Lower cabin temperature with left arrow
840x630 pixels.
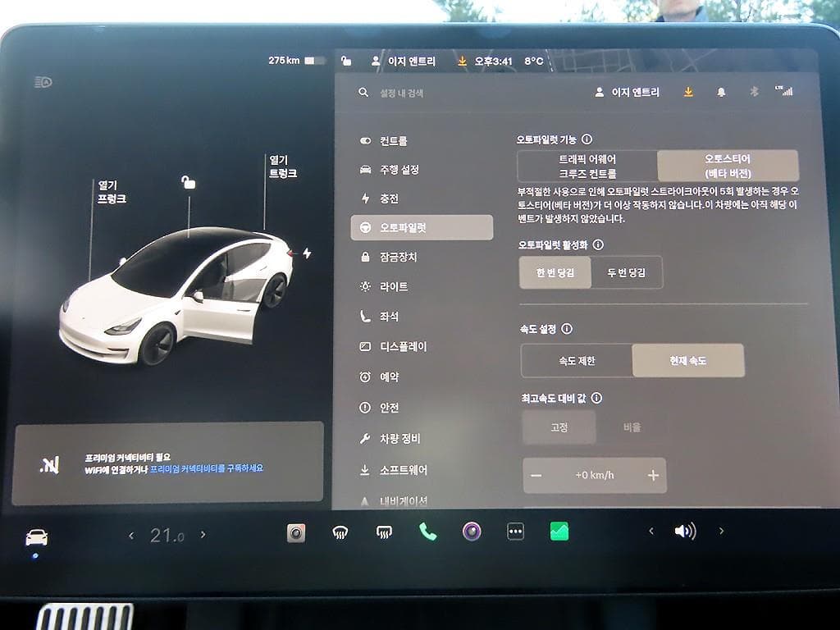point(131,535)
